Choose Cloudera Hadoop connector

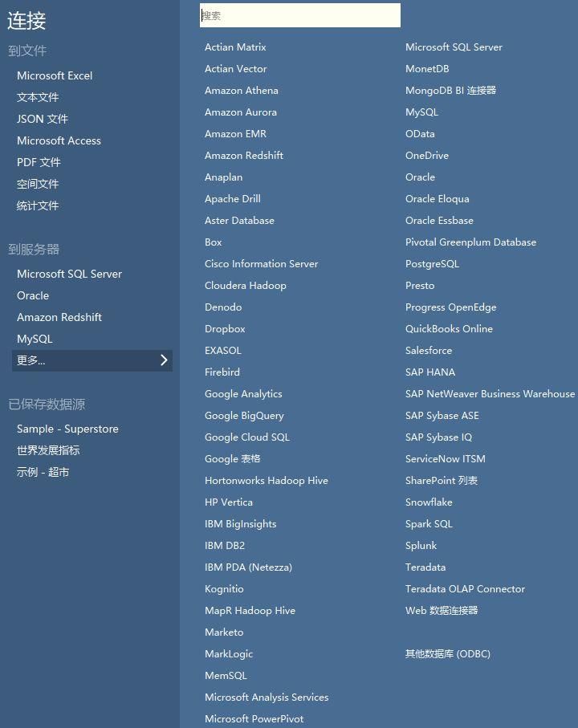[246, 286]
